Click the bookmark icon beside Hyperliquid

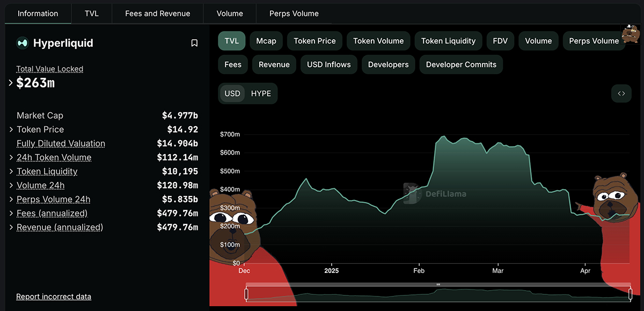(x=194, y=43)
